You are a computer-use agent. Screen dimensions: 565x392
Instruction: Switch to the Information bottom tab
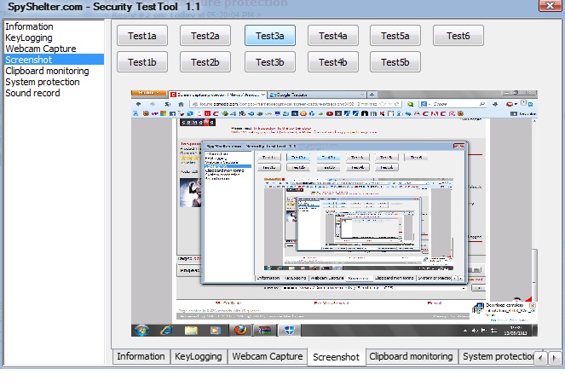pos(141,356)
